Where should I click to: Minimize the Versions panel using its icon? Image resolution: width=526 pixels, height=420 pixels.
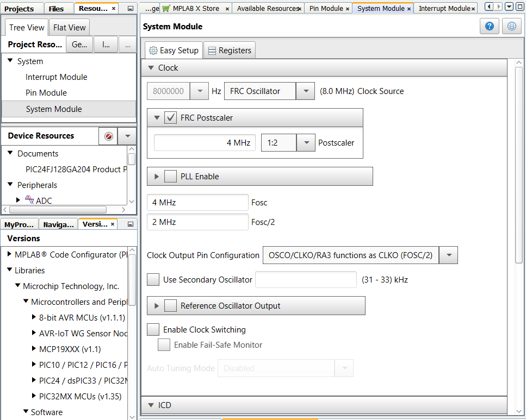pos(131,224)
